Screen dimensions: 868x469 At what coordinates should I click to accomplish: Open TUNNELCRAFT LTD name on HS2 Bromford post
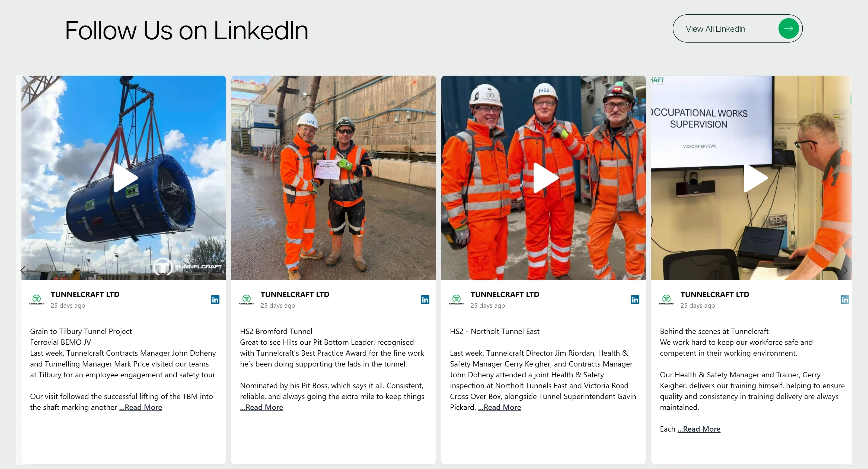click(x=295, y=294)
